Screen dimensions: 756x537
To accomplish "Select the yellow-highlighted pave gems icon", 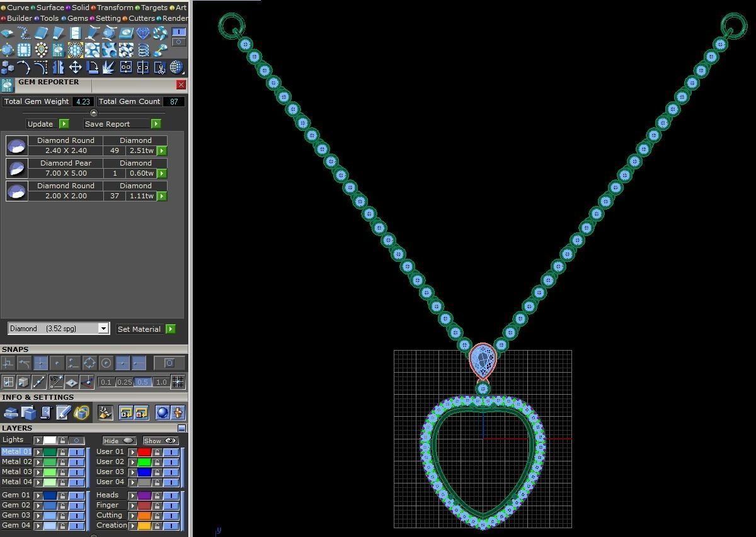I will point(76,50).
